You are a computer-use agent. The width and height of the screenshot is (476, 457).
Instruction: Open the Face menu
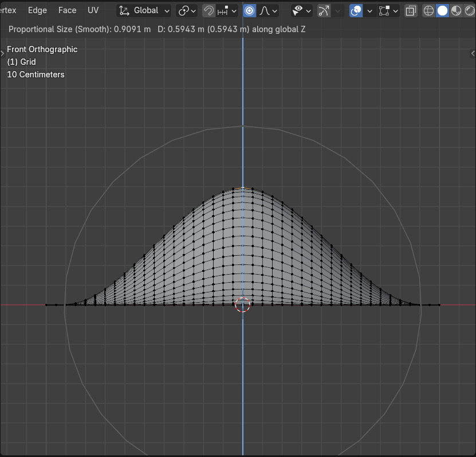(67, 10)
